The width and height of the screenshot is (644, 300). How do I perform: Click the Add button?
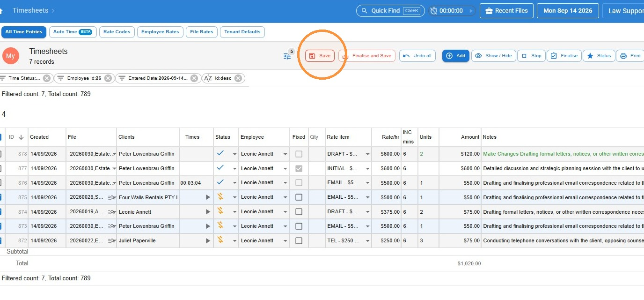point(456,56)
